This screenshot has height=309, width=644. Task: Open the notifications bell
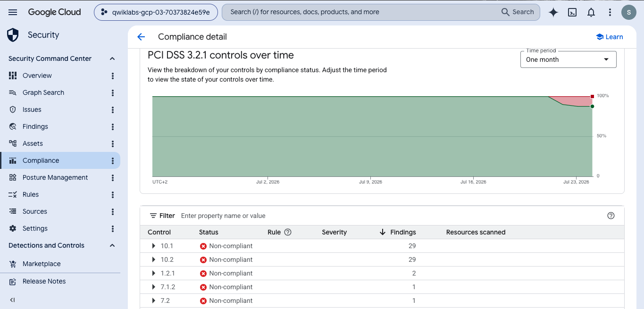[x=591, y=13]
